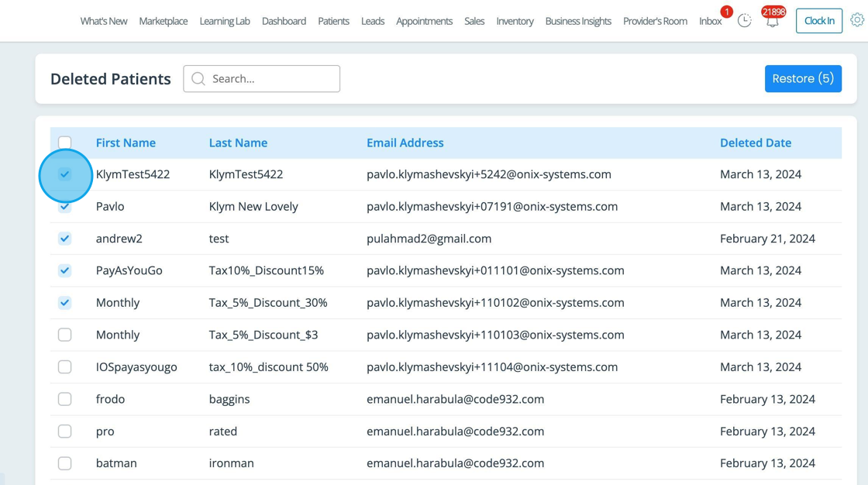
Task: Go to Inventory
Action: pos(515,21)
